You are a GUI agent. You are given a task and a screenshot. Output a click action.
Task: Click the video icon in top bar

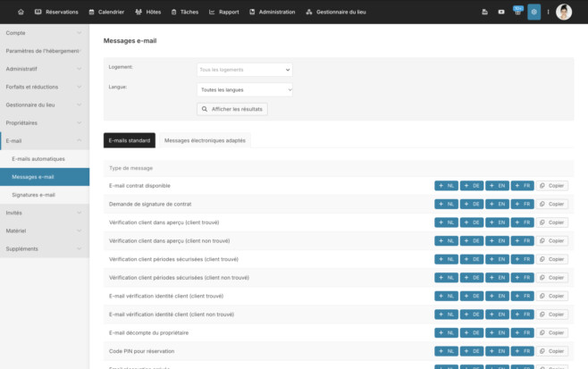(x=501, y=12)
